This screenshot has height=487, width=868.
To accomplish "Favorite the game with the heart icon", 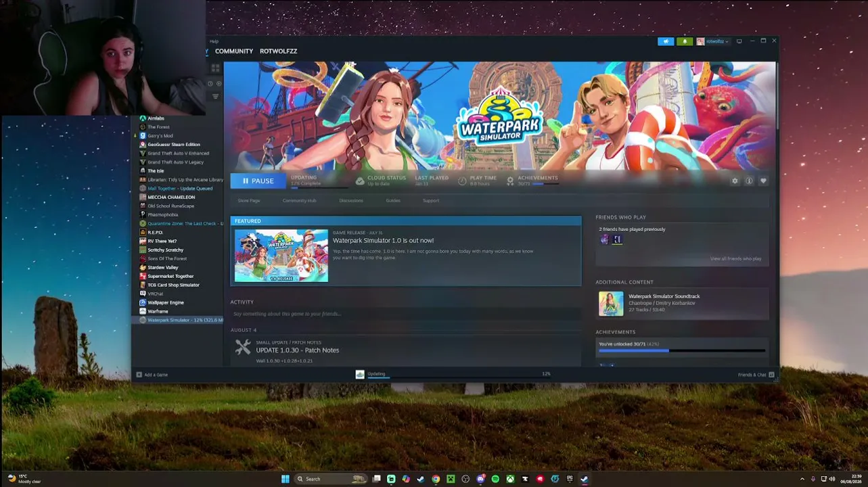I will tap(763, 181).
